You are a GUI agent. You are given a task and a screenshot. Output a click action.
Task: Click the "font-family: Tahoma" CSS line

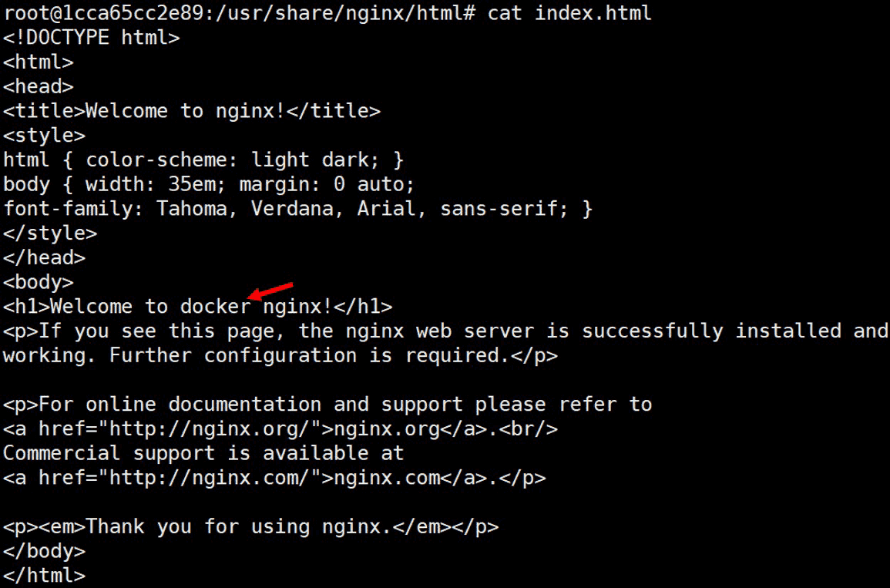click(297, 209)
